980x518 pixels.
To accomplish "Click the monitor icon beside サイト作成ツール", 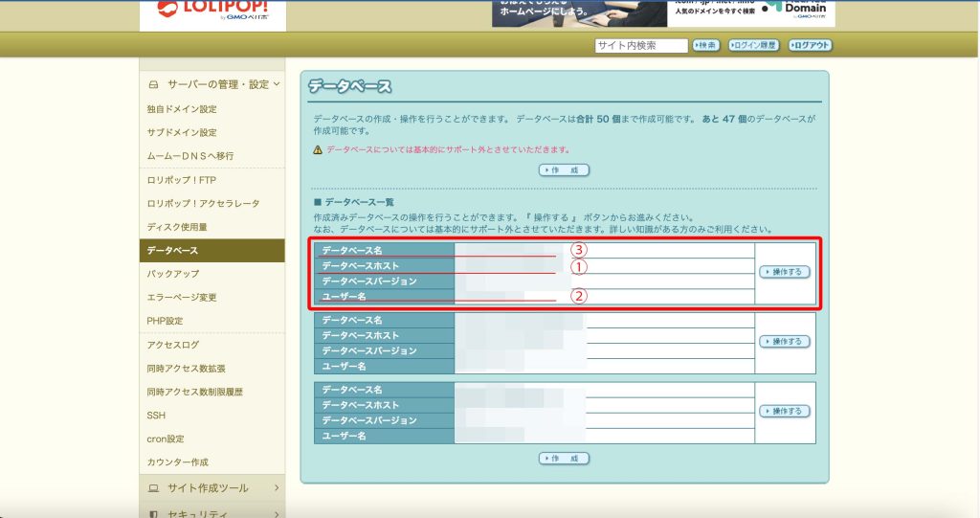I will point(153,488).
